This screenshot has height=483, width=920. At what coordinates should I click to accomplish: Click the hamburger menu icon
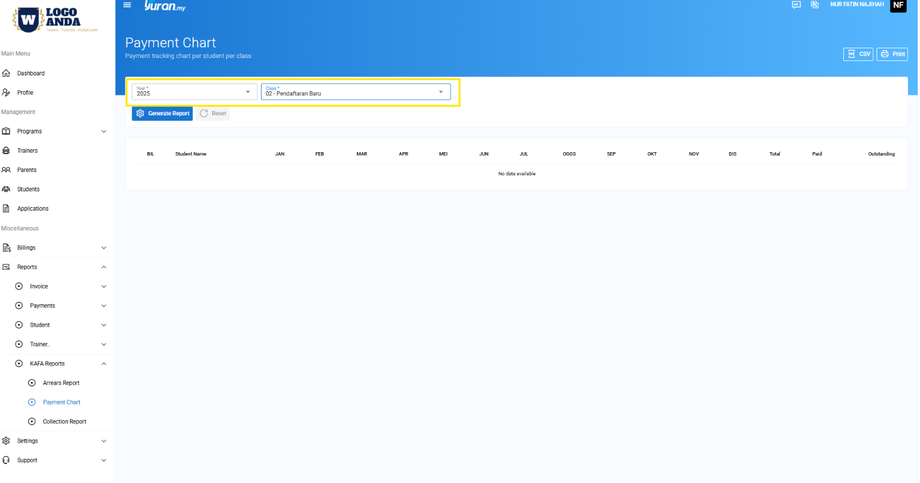[x=127, y=5]
